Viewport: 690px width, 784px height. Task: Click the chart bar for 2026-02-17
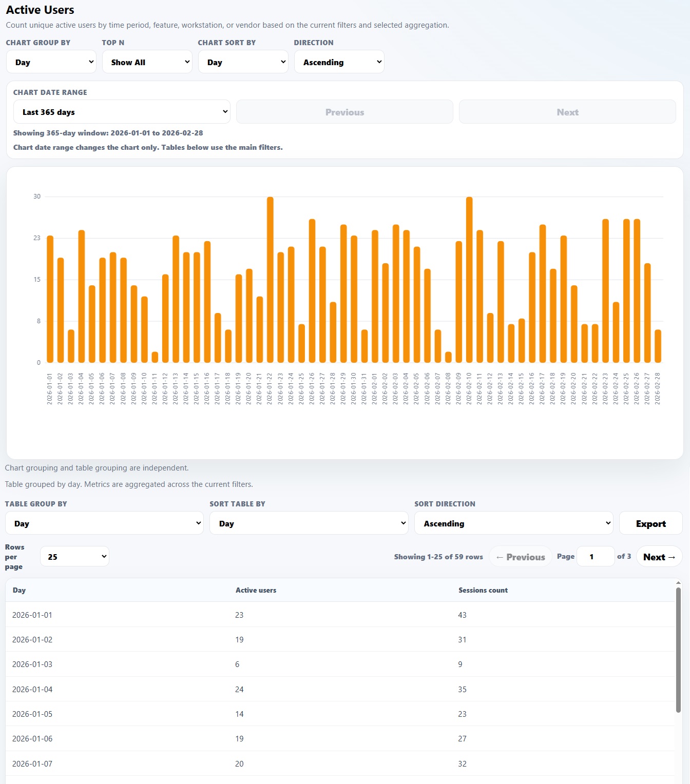coord(543,293)
